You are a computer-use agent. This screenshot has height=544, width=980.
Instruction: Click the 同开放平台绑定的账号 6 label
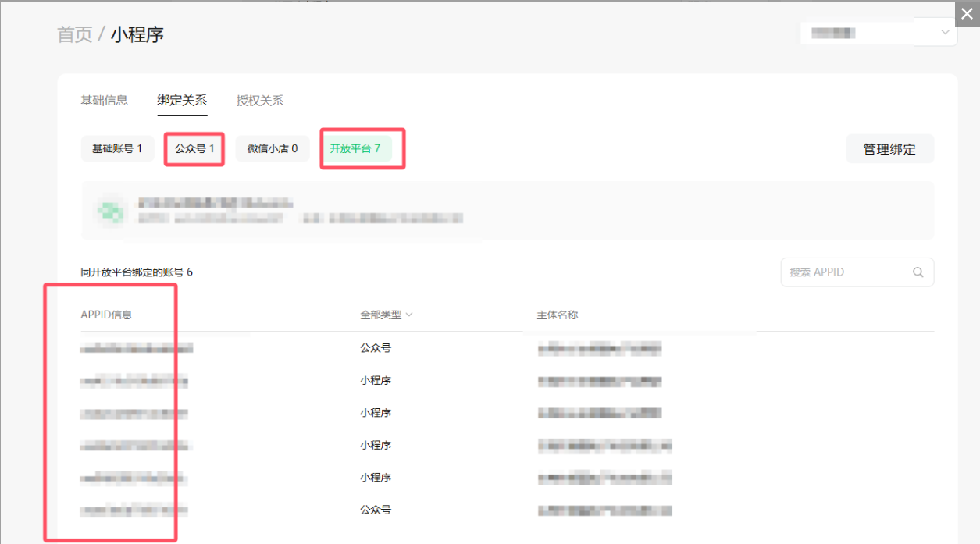click(137, 272)
